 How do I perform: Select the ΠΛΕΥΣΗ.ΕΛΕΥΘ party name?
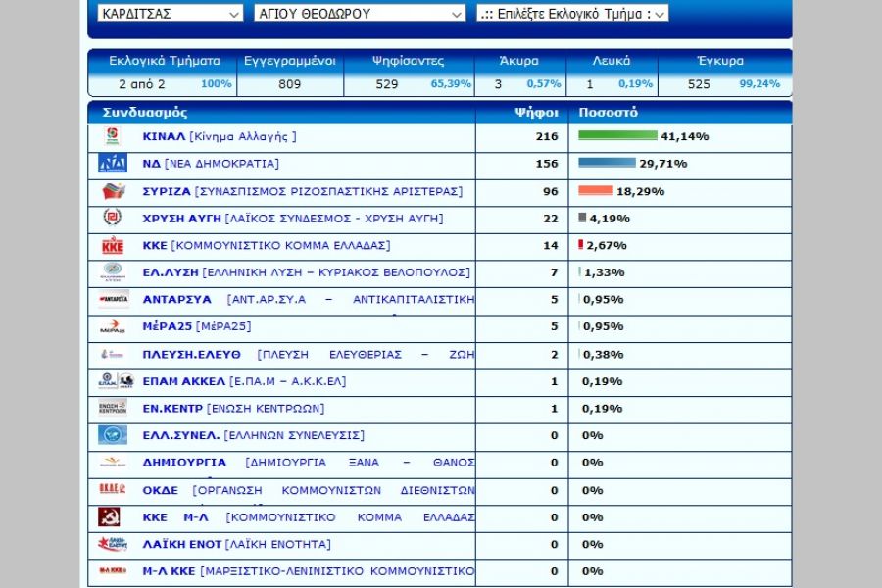click(191, 355)
